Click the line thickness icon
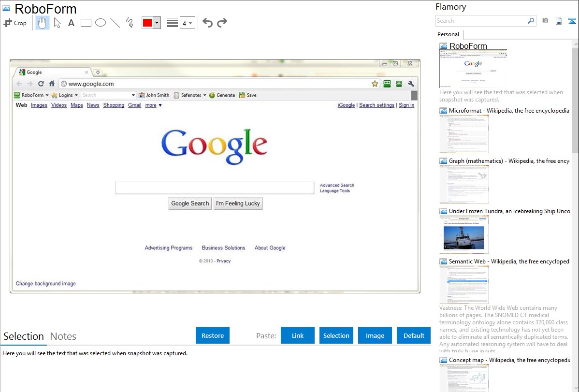Image resolution: width=579 pixels, height=392 pixels. coord(173,23)
